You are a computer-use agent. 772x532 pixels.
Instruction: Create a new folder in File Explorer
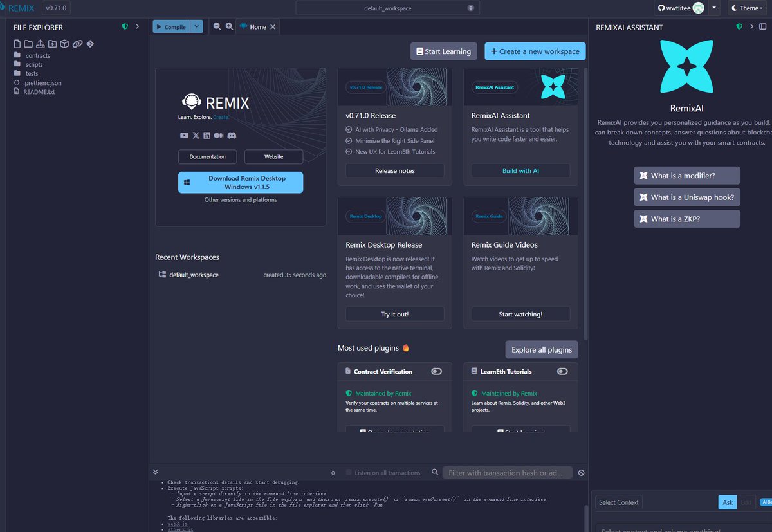coord(28,44)
